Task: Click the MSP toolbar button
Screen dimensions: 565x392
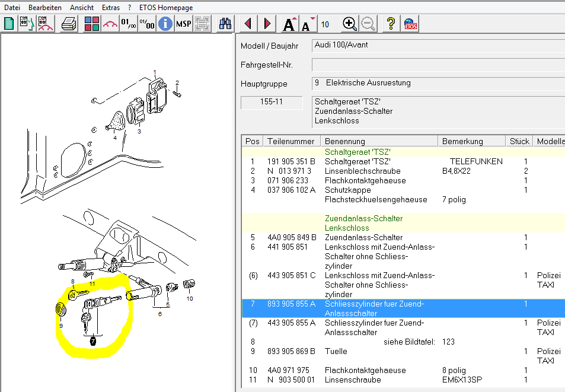Action: tap(184, 24)
